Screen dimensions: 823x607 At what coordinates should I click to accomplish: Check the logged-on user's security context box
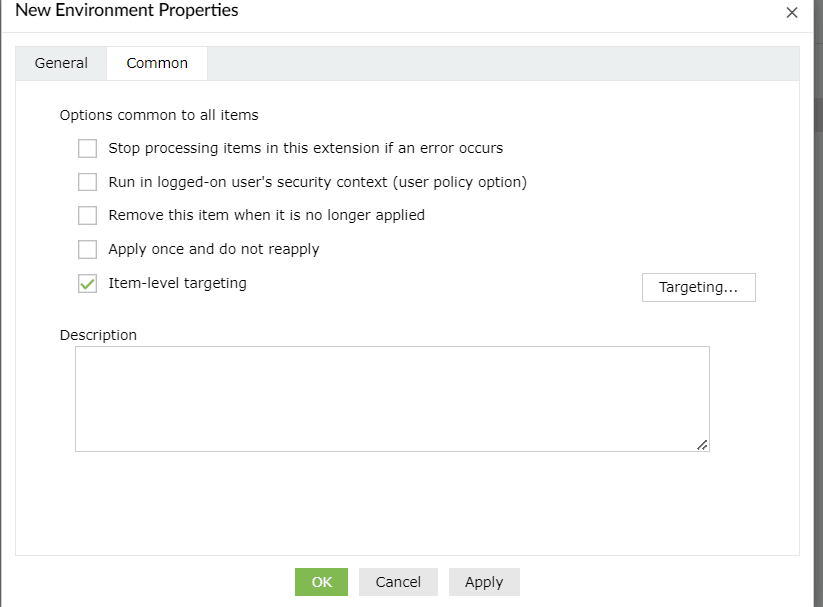88,182
